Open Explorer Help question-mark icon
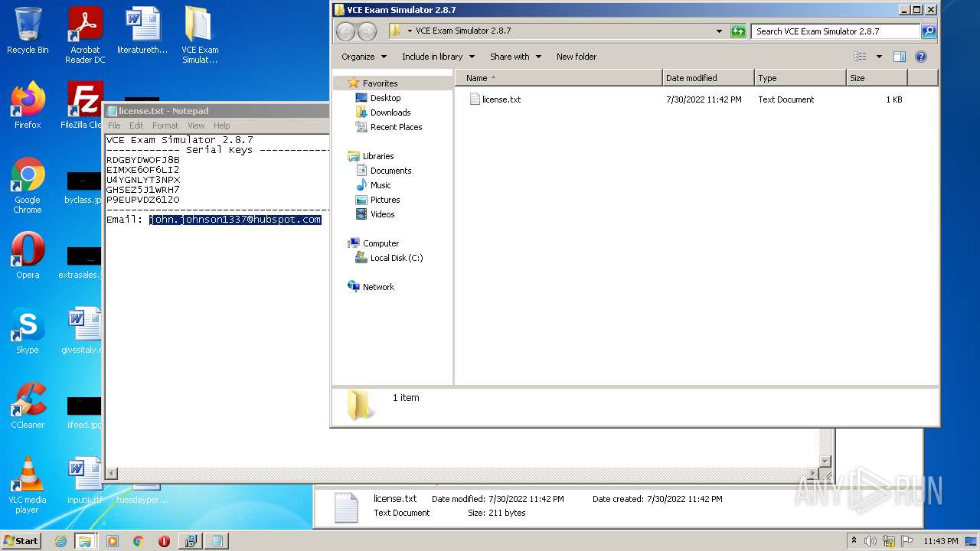The height and width of the screenshot is (551, 980). click(x=921, y=57)
